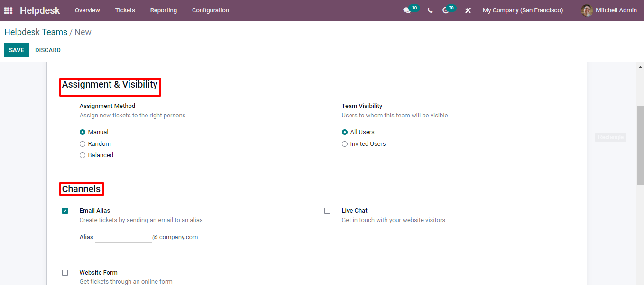Select All Users team visibility

[345, 132]
